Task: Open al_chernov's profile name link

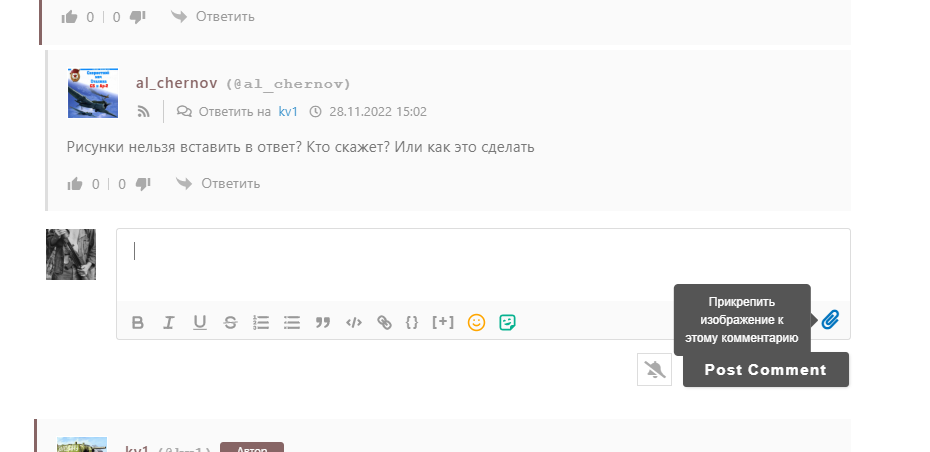Action: (176, 83)
